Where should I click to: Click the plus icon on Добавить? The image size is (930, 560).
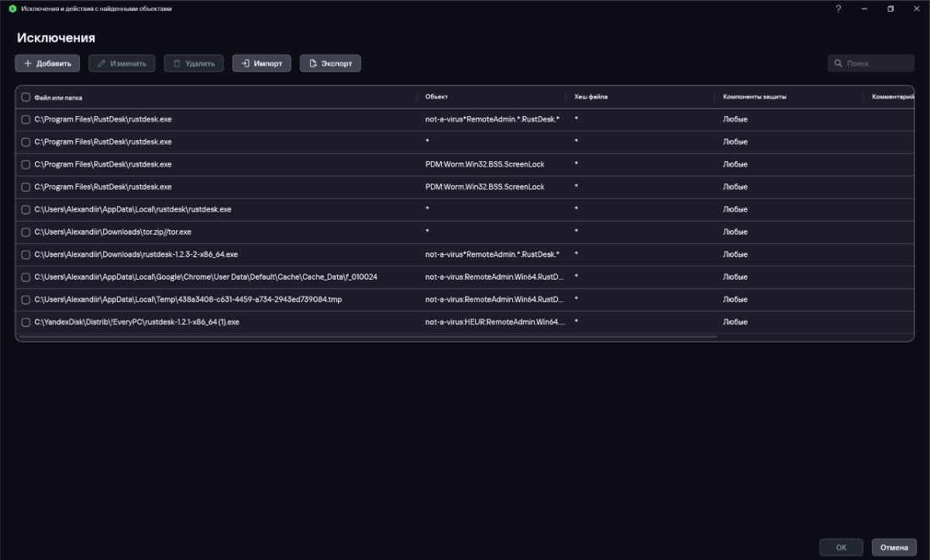click(28, 64)
